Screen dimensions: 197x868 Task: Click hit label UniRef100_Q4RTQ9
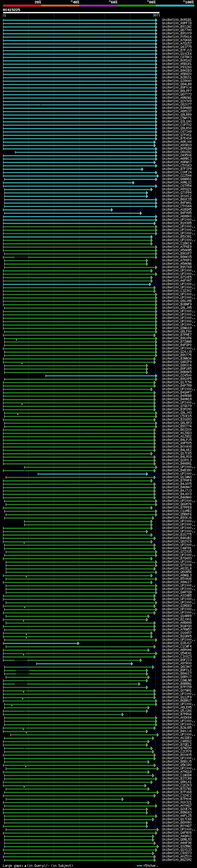(176, 592)
